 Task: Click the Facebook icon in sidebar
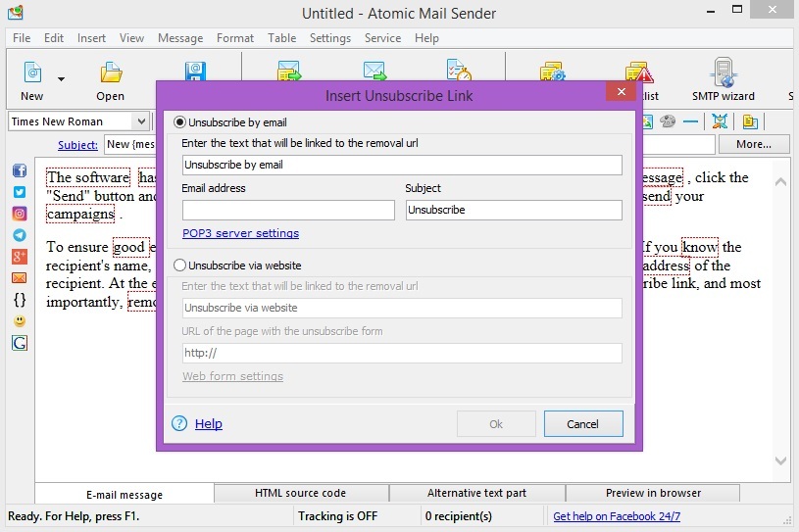pos(20,170)
